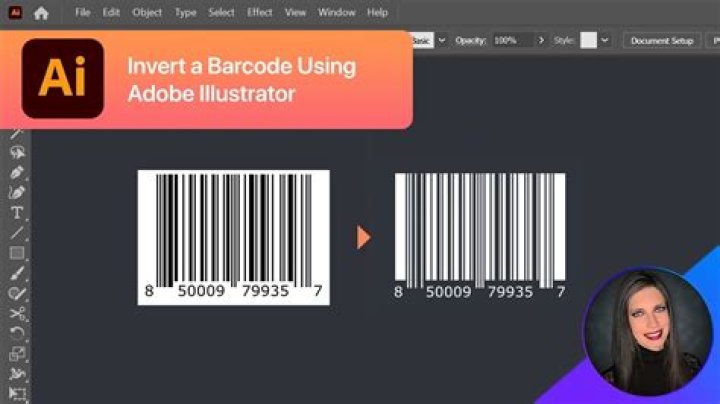Open the graphic Style dropdown arrow
720x404 pixels.
[x=605, y=40]
